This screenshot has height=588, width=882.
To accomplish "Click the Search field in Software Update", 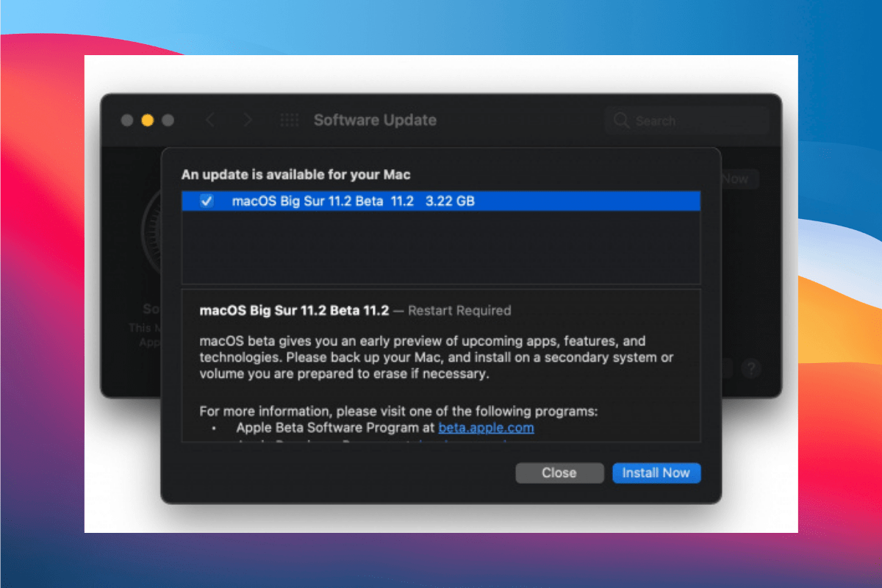I will coord(686,121).
